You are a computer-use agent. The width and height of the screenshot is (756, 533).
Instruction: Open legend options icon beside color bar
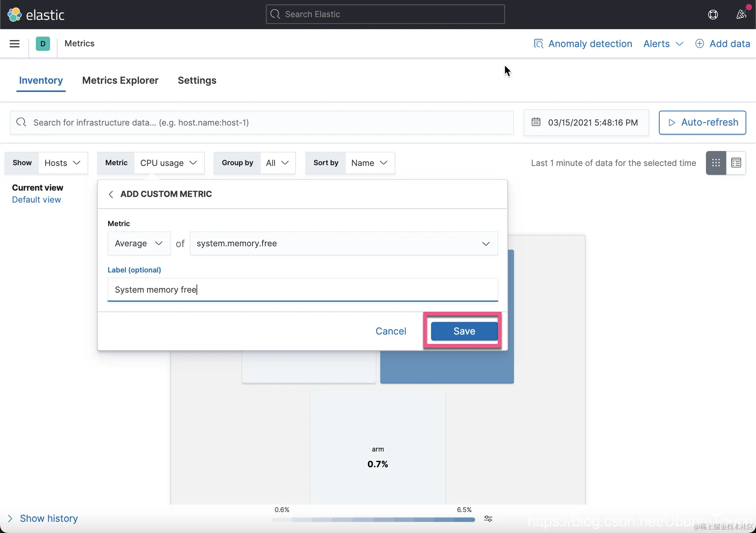[x=488, y=519]
